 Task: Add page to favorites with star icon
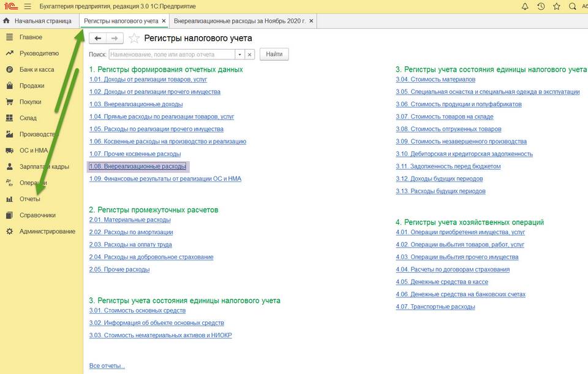pyautogui.click(x=134, y=39)
